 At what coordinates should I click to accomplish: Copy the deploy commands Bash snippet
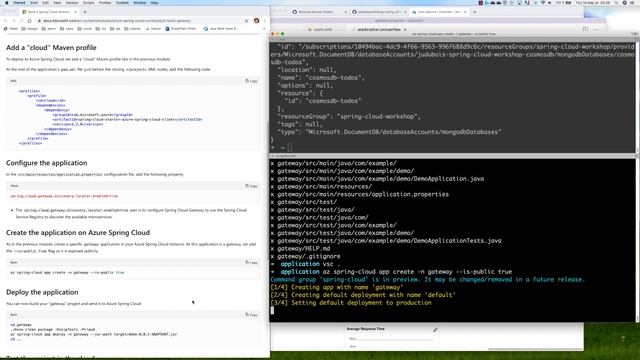pos(251,315)
